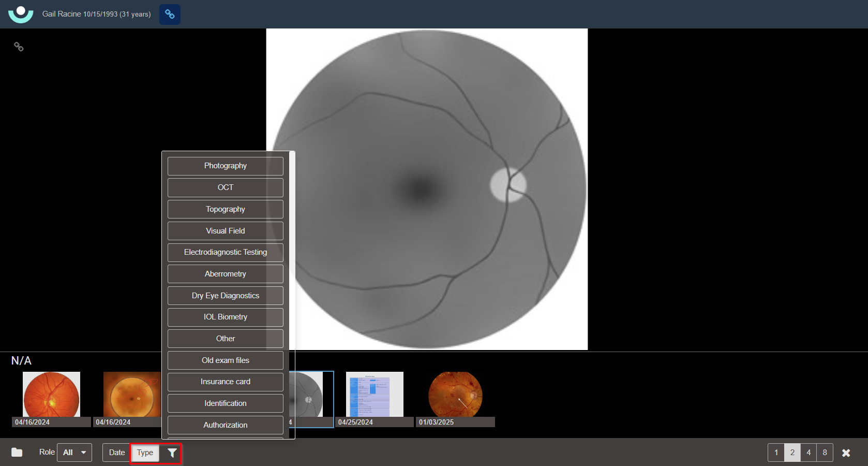
Task: Click the gray chain link icon in viewer
Action: [19, 47]
